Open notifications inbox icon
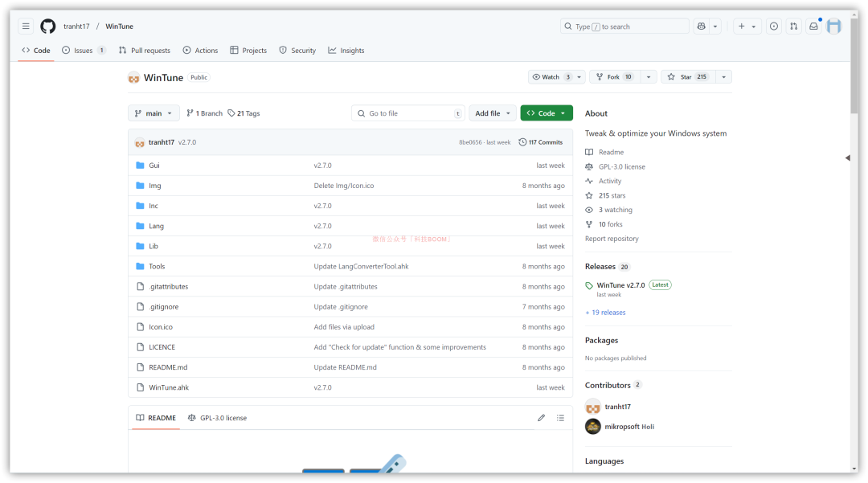This screenshot has height=483, width=868. tap(813, 26)
